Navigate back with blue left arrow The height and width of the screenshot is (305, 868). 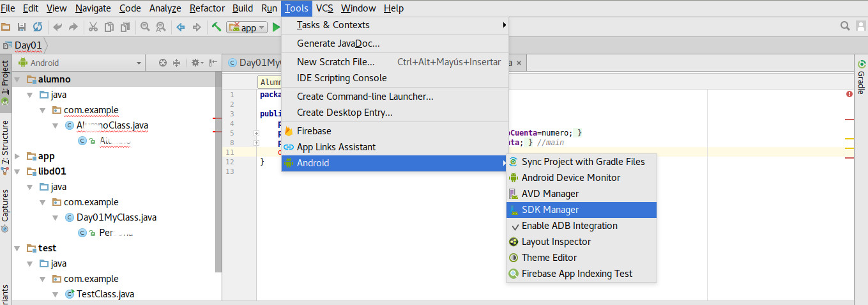pyautogui.click(x=181, y=27)
